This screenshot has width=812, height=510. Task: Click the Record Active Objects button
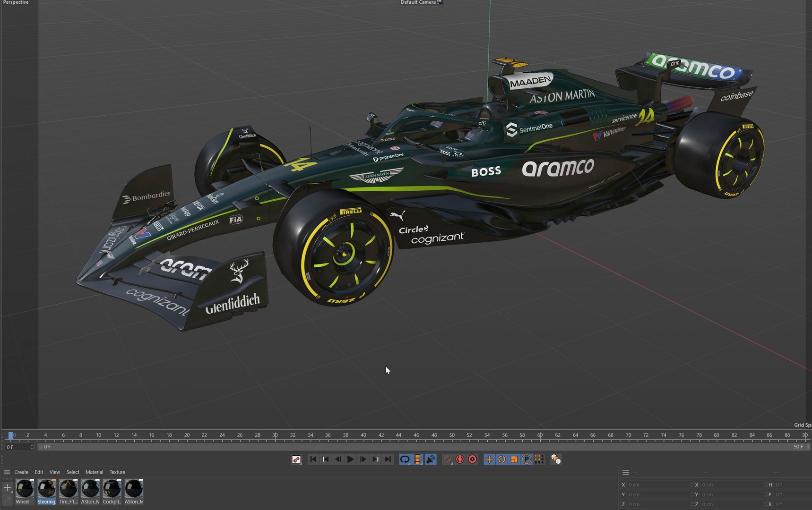(447, 459)
